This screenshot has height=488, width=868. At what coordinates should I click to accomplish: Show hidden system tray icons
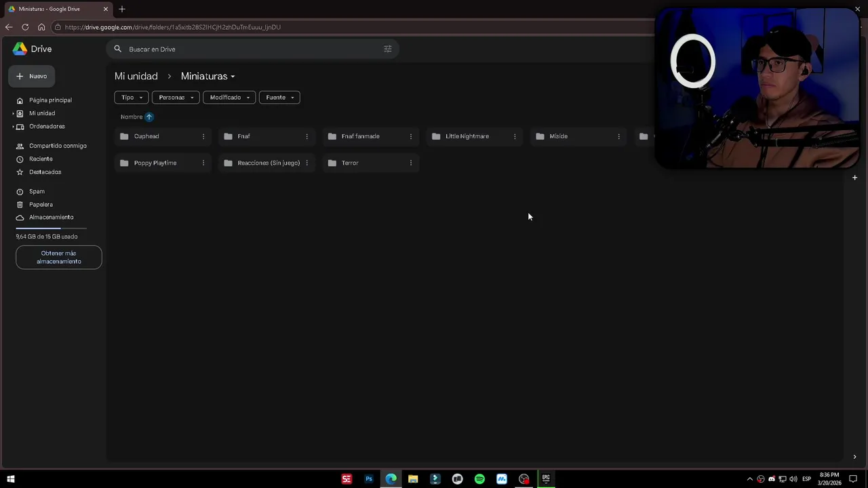(749, 479)
